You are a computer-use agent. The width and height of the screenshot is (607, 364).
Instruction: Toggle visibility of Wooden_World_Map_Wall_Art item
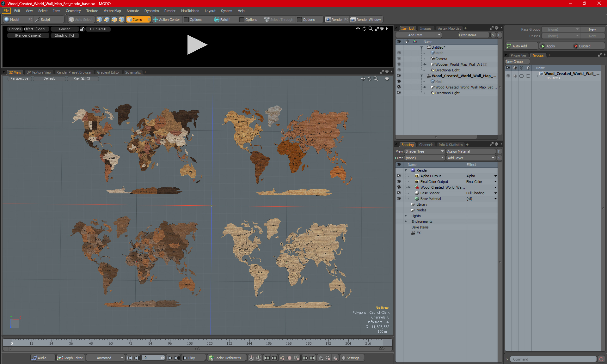(x=399, y=64)
